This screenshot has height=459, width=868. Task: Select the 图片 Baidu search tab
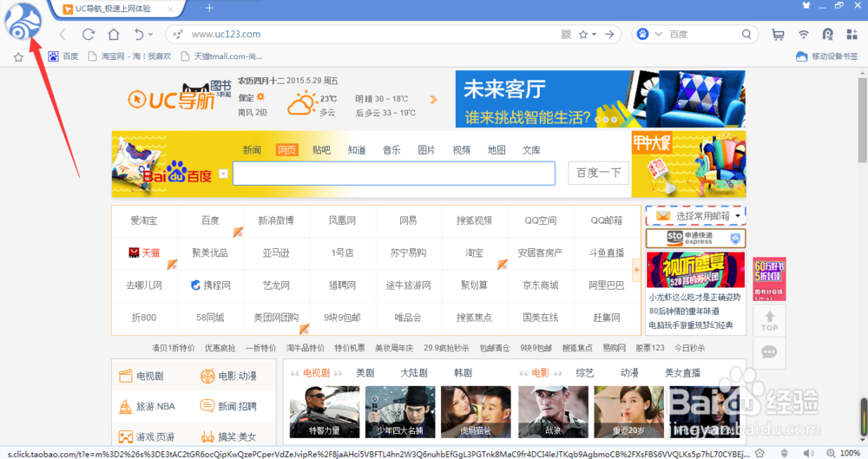pyautogui.click(x=426, y=150)
